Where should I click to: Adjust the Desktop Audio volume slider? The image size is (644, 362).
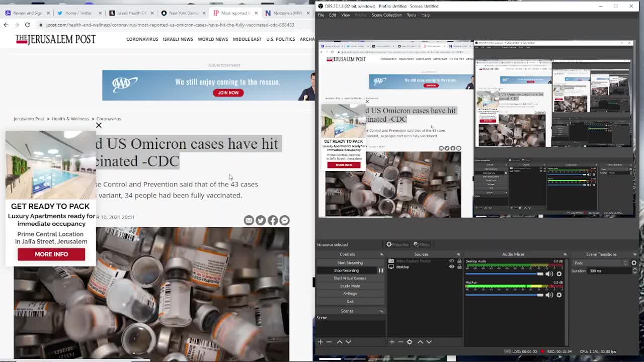[504, 274]
